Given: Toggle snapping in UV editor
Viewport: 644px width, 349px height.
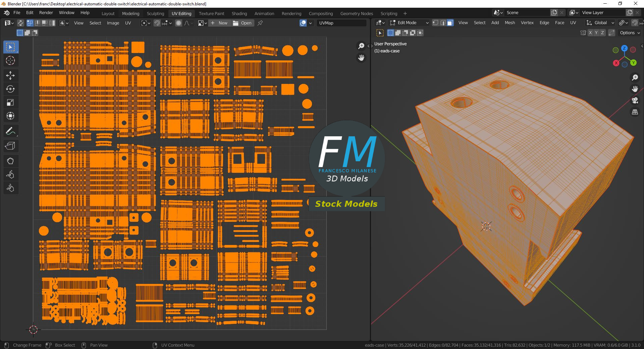Looking at the screenshot, I should tap(157, 23).
